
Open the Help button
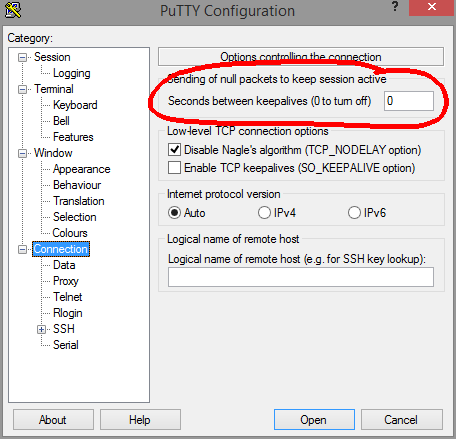pos(140,420)
